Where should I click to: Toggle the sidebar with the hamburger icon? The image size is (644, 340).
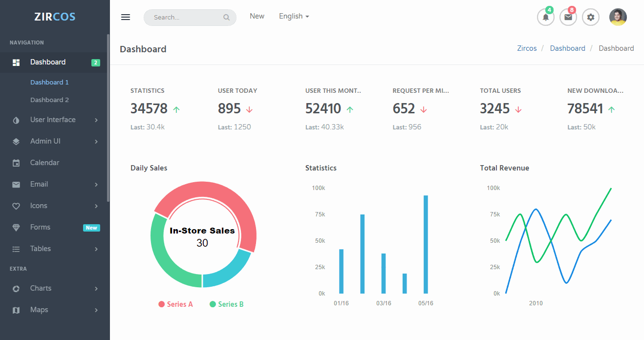[126, 17]
